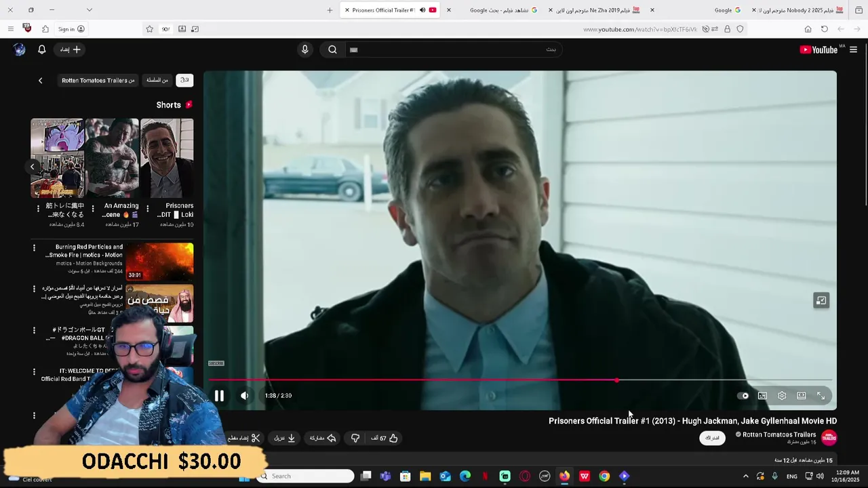Open the Burning Red Particles video thumbnail
Image resolution: width=868 pixels, height=488 pixels.
click(x=159, y=262)
